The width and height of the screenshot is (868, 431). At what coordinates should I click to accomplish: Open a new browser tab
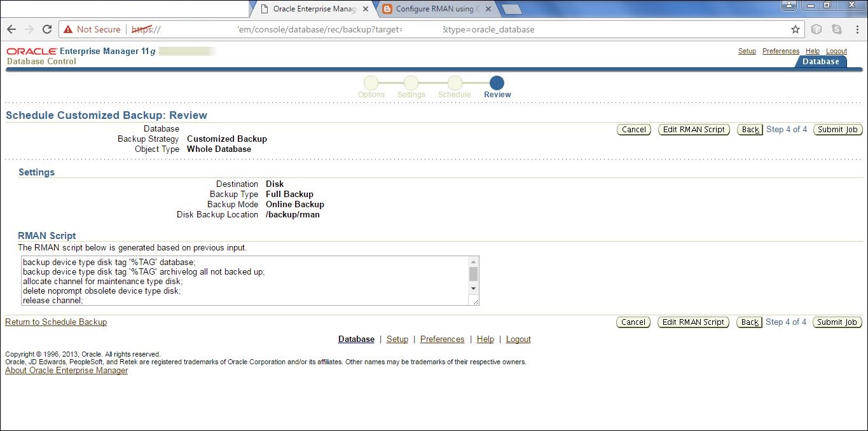click(511, 10)
